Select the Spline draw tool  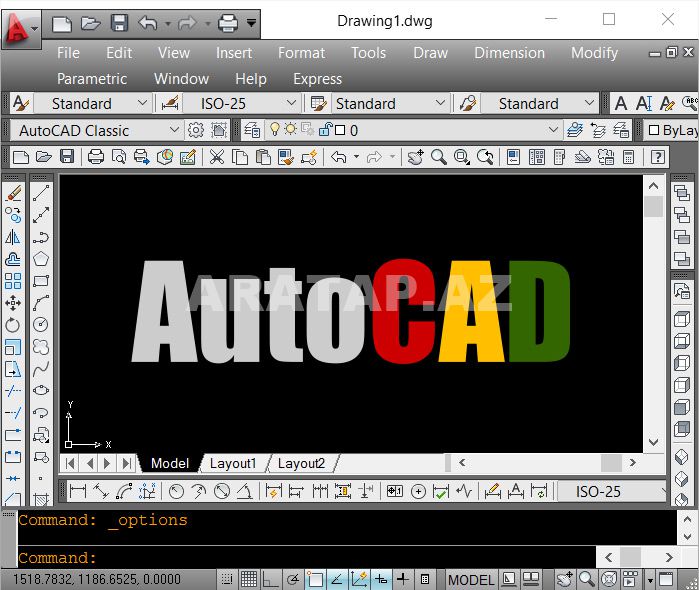[41, 368]
